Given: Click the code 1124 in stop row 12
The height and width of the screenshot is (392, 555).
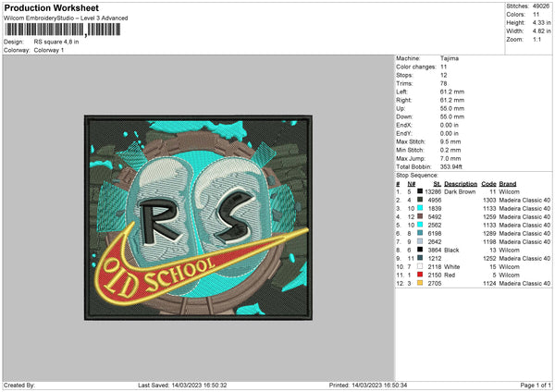Looking at the screenshot, I should click(489, 284).
